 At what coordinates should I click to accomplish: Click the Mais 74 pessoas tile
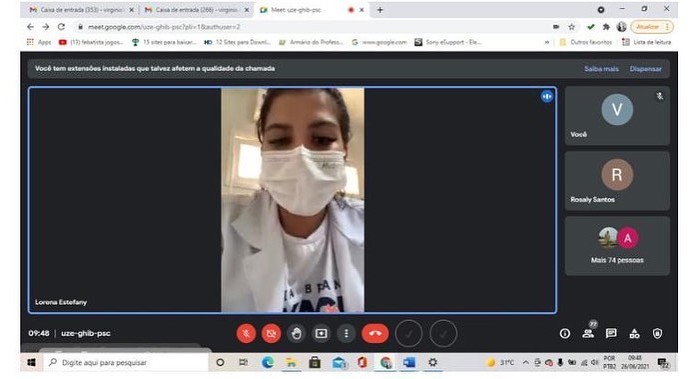coord(617,246)
